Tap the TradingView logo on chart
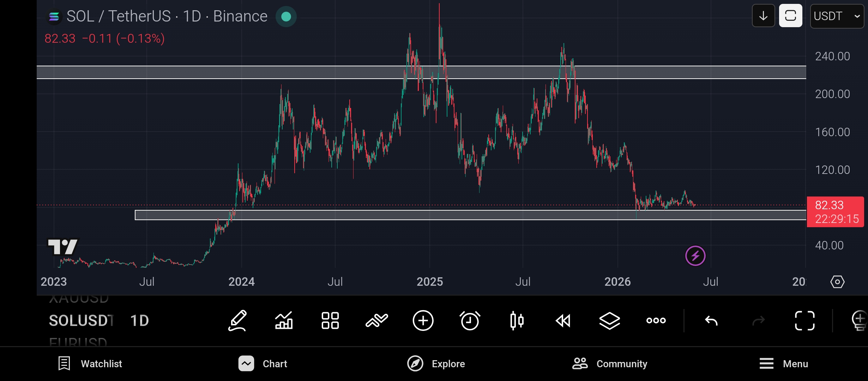 click(63, 247)
